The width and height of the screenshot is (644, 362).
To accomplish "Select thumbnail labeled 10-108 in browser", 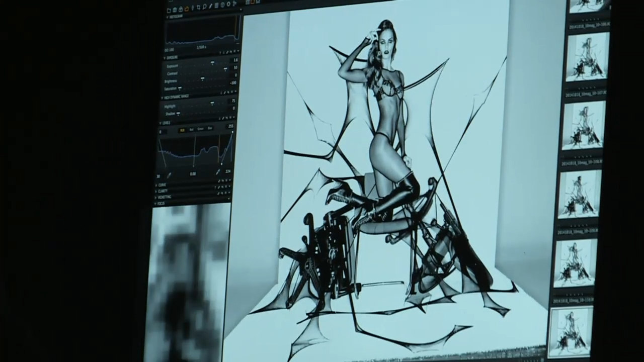I will click(584, 125).
